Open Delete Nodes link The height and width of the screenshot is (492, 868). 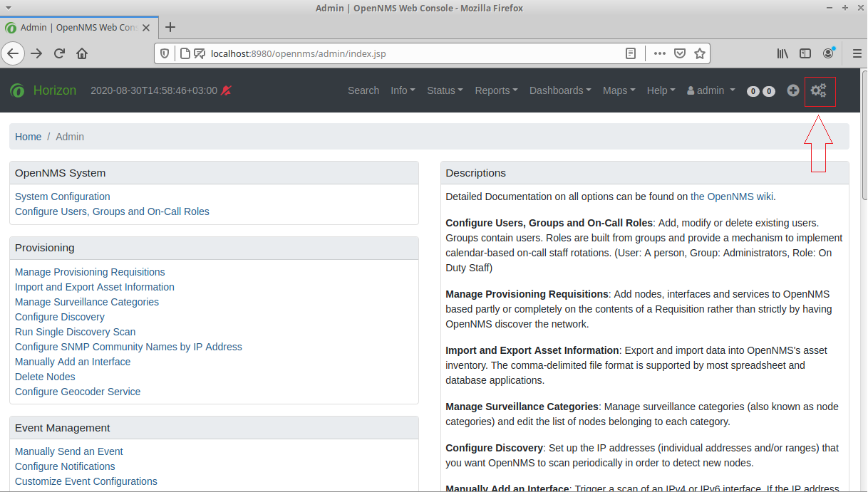pos(45,377)
